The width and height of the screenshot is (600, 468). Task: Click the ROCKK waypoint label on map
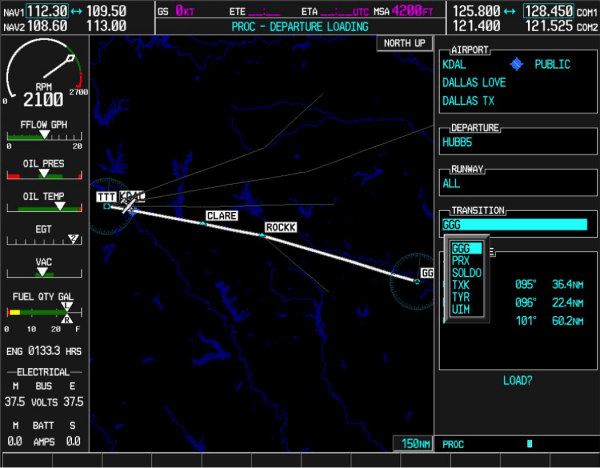coord(281,227)
